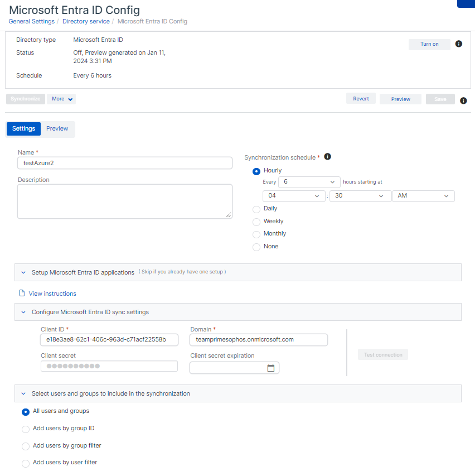Click the document icon beside View instructions
Image resolution: width=475 pixels, height=476 pixels.
click(x=22, y=294)
